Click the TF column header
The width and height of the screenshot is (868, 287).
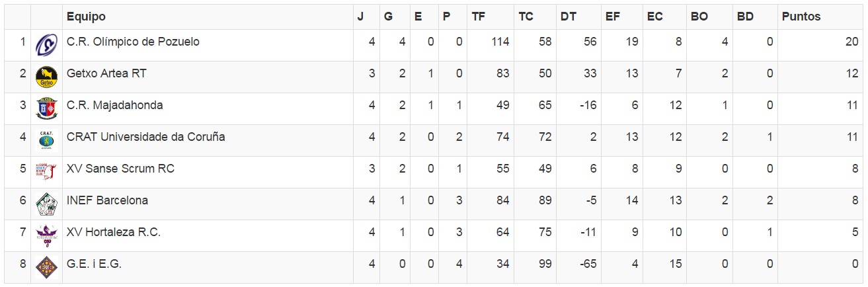click(x=479, y=17)
